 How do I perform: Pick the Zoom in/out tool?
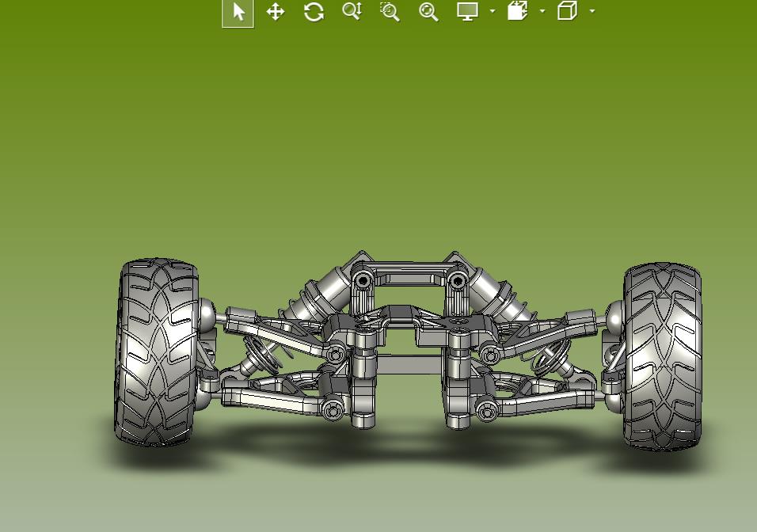click(x=352, y=11)
